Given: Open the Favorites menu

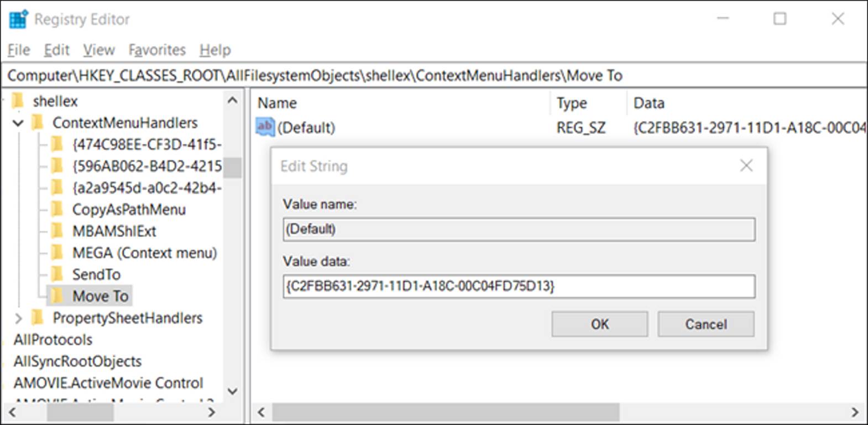Looking at the screenshot, I should (x=157, y=50).
